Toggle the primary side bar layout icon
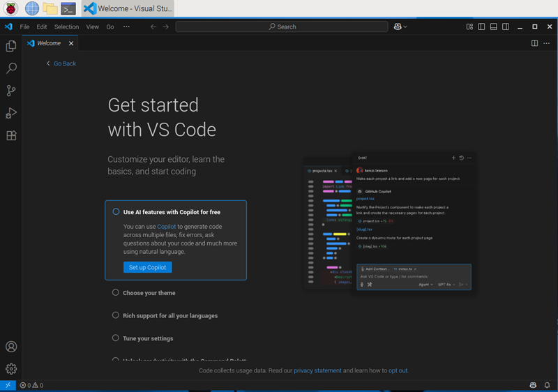Viewport: 558px width, 392px height. (x=481, y=27)
